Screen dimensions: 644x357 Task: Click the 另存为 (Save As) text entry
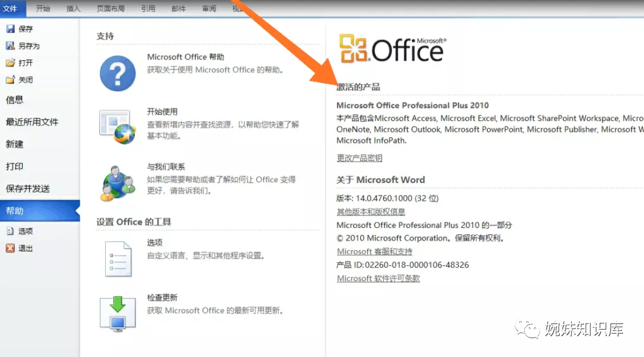pos(29,46)
